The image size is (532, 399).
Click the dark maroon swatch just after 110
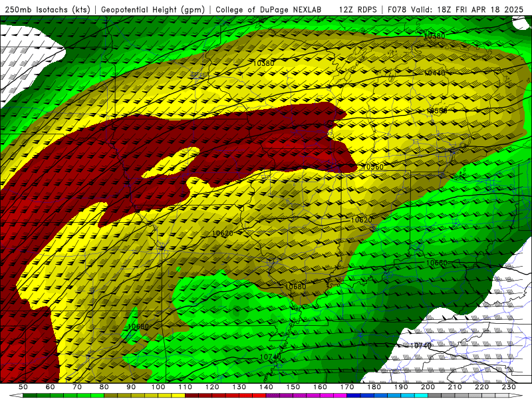click(x=192, y=396)
